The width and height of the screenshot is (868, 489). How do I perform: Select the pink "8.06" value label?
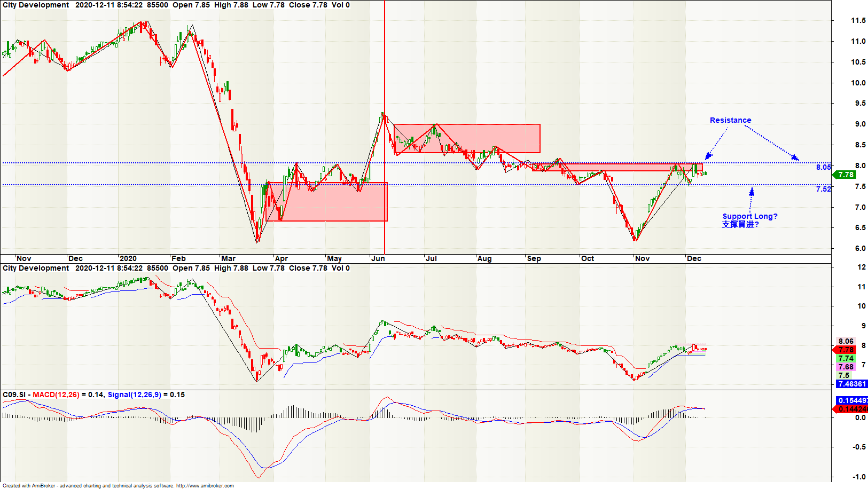pyautogui.click(x=846, y=341)
